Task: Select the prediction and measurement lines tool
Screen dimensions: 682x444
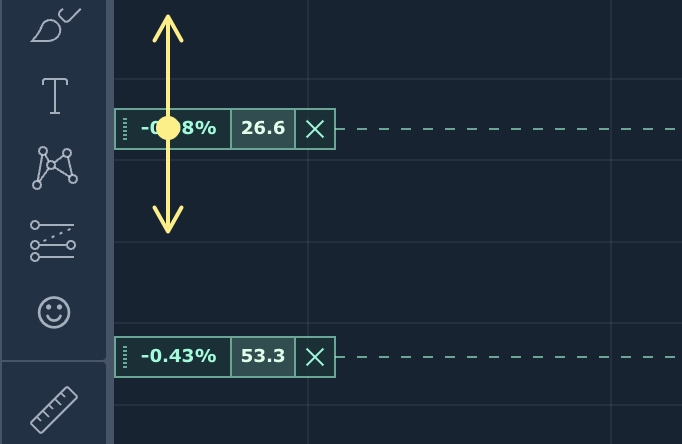Action: click(53, 241)
